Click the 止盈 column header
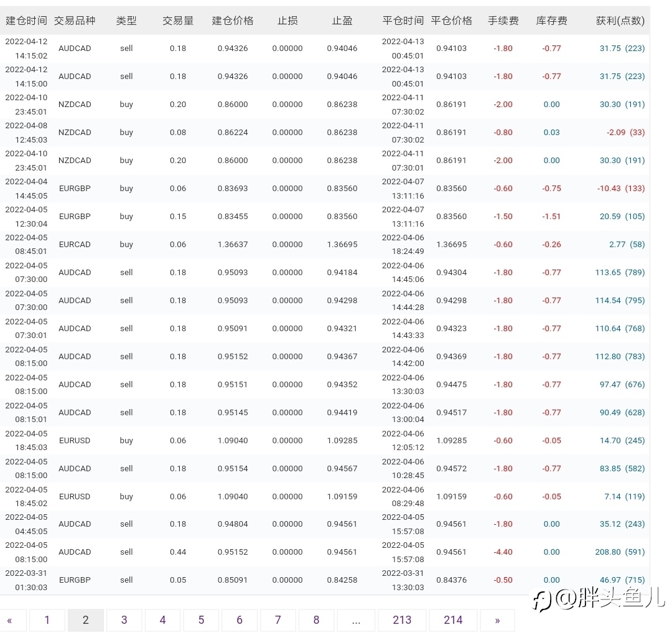Screen dimensions: 672x635 click(342, 21)
